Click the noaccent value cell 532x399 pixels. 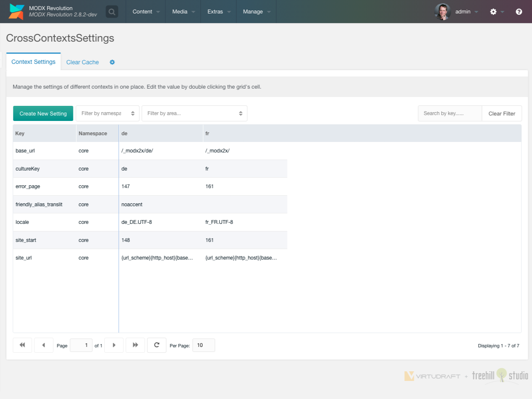[161, 204]
